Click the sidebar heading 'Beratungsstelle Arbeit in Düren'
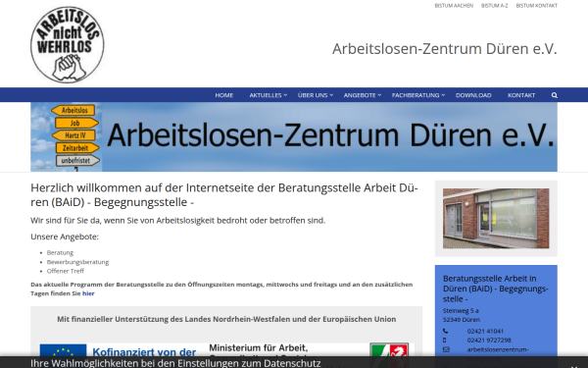 [495, 289]
